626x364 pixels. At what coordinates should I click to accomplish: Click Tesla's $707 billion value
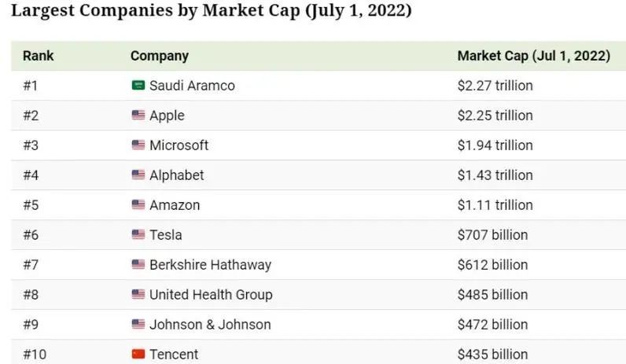tap(492, 235)
